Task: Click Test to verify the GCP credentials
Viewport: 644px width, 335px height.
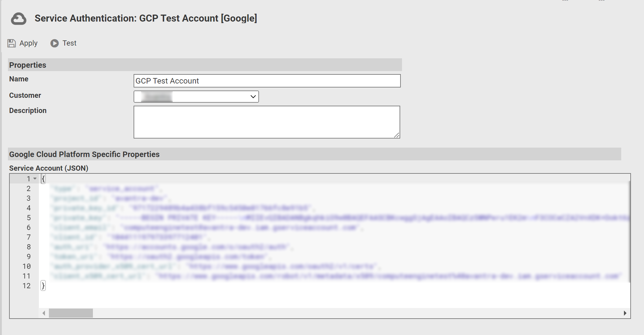Action: coord(69,43)
